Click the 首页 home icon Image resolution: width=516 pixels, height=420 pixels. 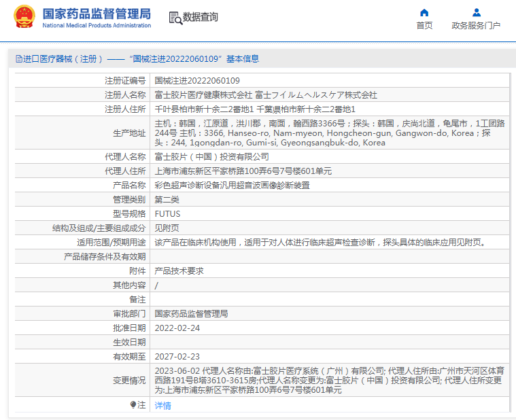click(424, 13)
